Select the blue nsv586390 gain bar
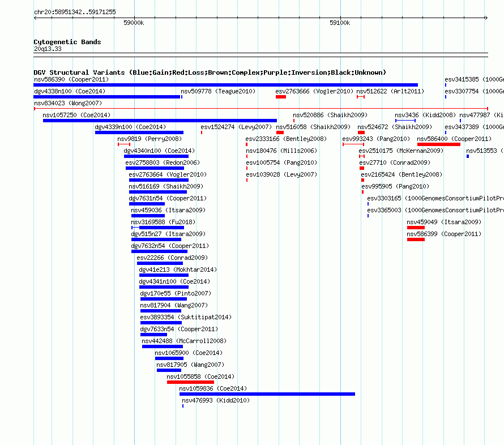 [225, 85]
